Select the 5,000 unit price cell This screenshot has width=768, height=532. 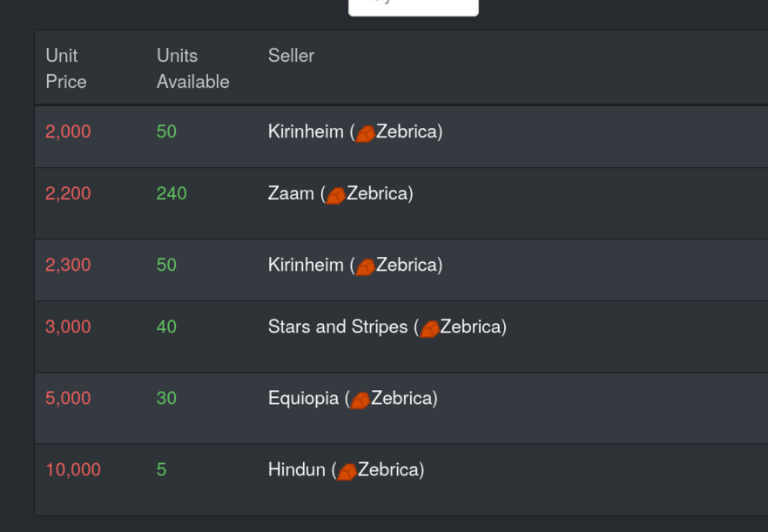[68, 398]
